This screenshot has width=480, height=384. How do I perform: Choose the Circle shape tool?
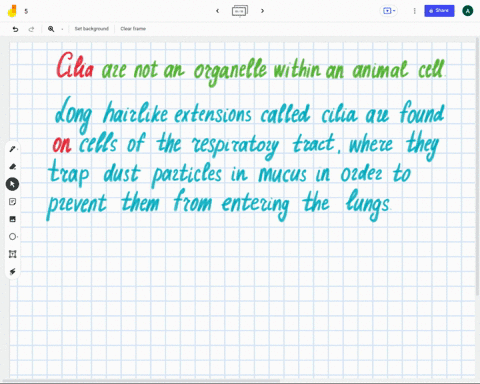coord(12,237)
